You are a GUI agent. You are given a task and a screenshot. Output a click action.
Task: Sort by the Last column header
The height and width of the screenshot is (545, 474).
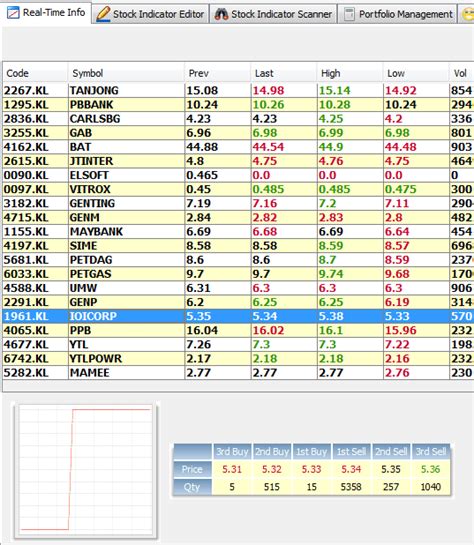pyautogui.click(x=284, y=73)
